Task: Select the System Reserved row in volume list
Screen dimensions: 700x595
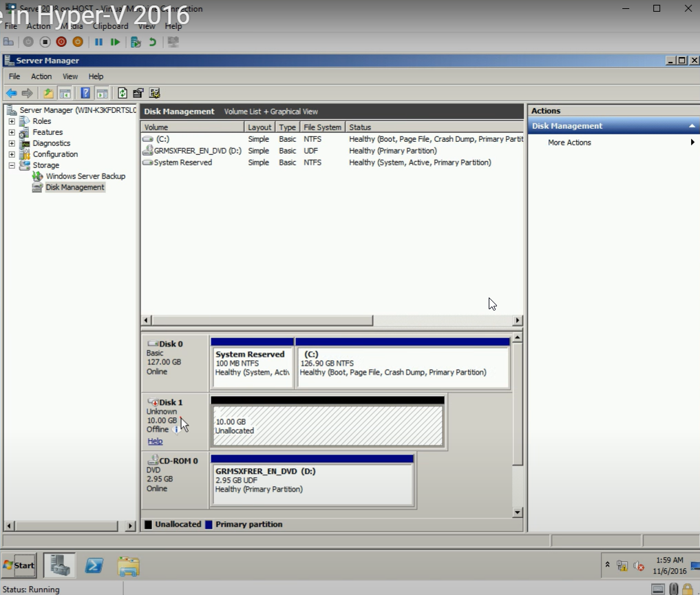Action: [332, 163]
